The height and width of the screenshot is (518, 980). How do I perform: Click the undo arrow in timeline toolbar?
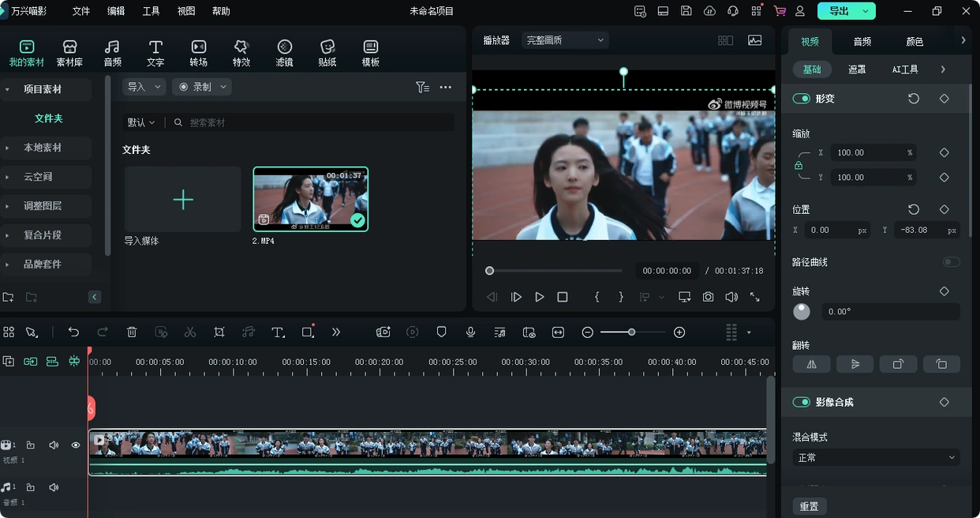[73, 332]
